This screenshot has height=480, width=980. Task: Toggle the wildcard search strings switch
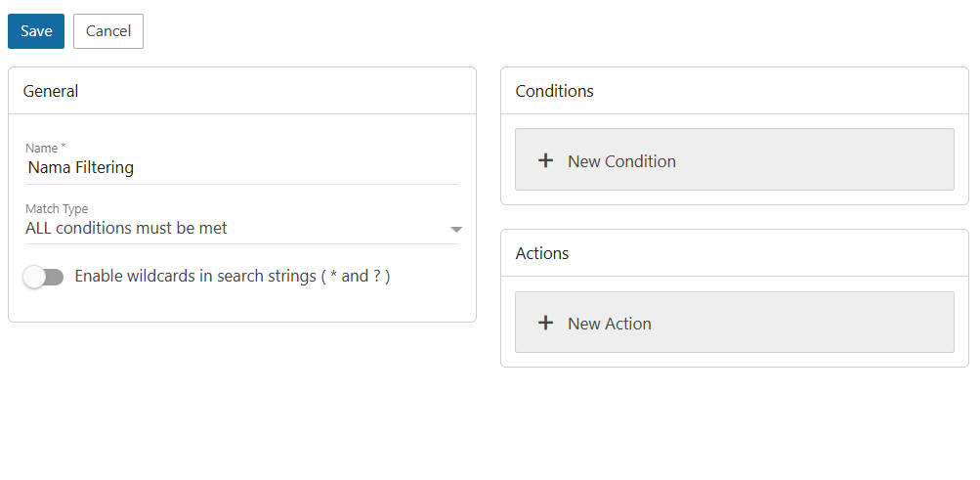point(43,277)
